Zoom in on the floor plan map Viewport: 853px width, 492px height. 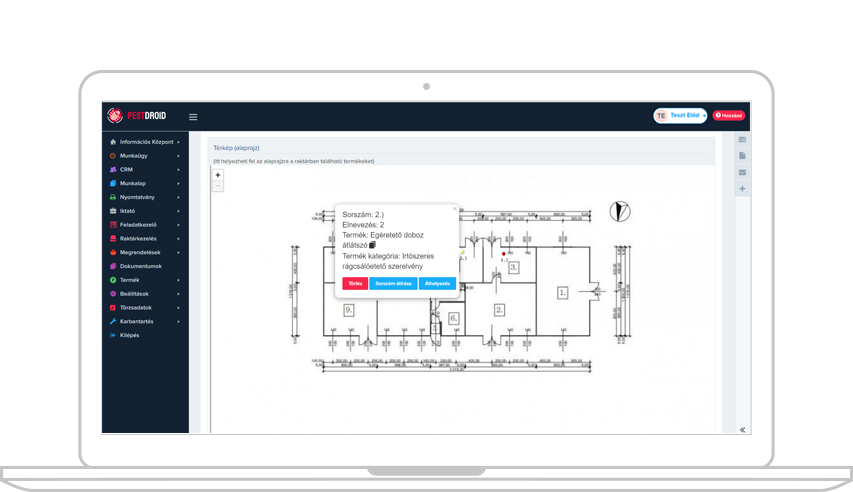click(x=218, y=175)
